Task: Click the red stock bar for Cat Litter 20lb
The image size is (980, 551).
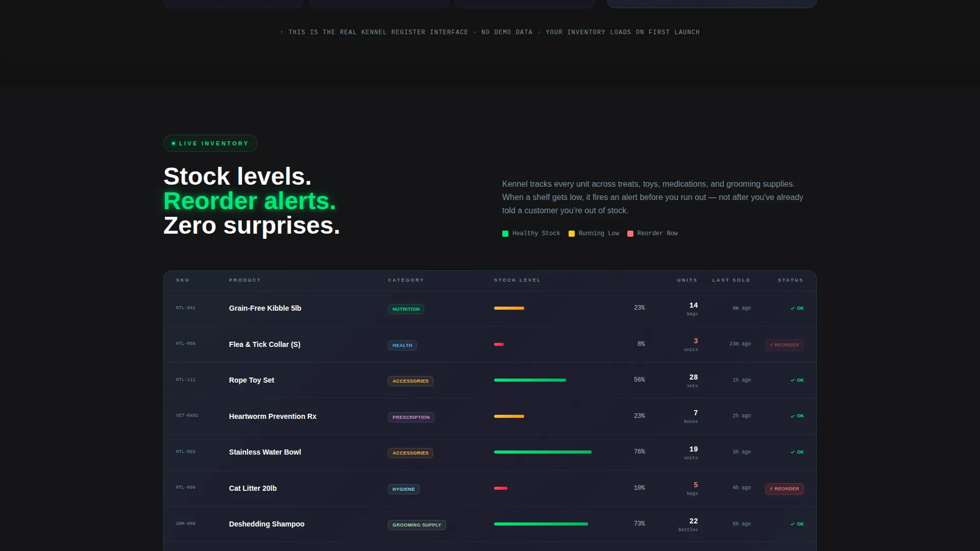Action: point(501,488)
